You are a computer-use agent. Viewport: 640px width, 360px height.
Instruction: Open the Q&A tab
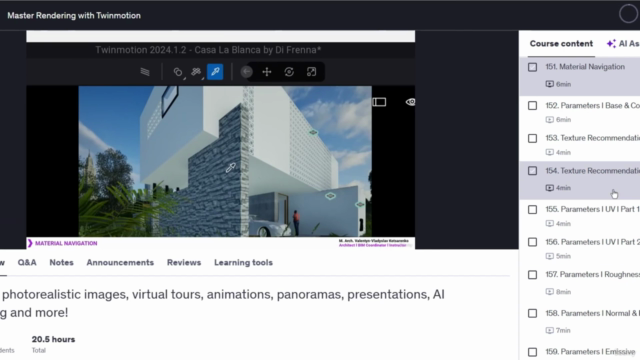[x=27, y=262]
